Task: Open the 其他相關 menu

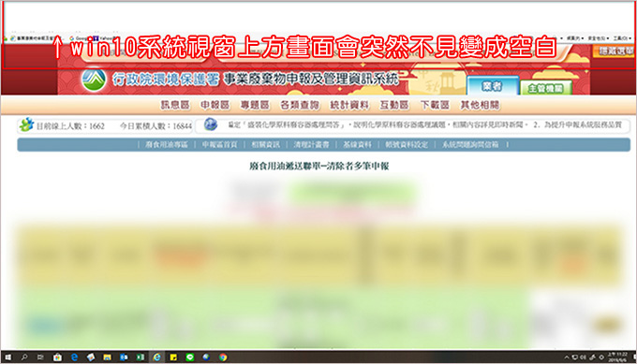Action: (x=480, y=105)
